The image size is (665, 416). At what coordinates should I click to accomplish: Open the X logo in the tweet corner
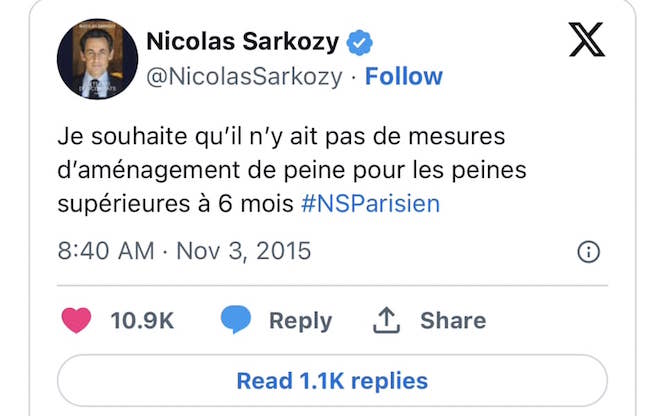click(x=587, y=39)
